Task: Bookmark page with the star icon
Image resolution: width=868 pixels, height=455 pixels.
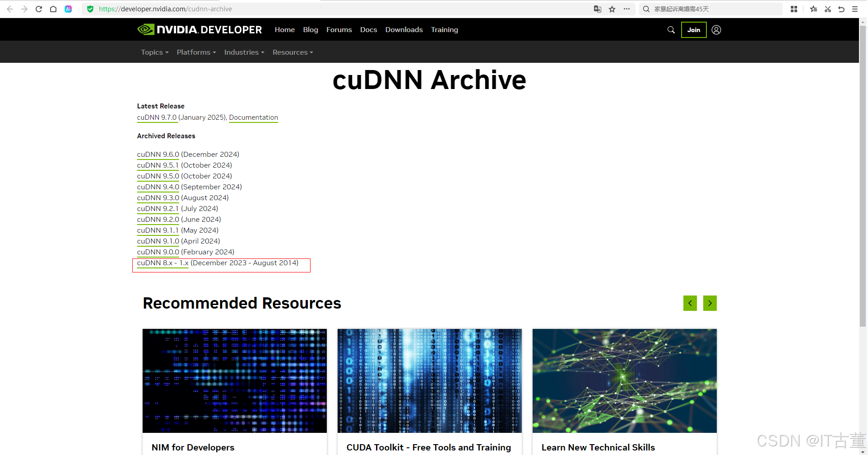Action: click(612, 9)
